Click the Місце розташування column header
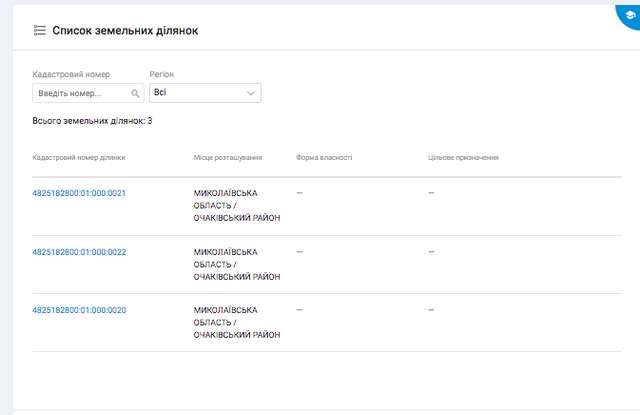Screen dimensions: 640x415 (x=228, y=158)
